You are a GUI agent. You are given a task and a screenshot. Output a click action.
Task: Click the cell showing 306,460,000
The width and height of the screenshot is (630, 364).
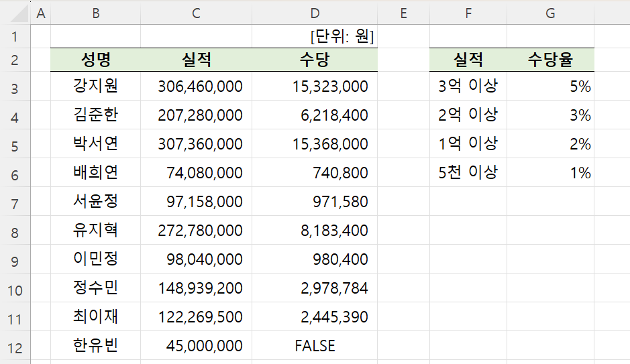(x=196, y=86)
